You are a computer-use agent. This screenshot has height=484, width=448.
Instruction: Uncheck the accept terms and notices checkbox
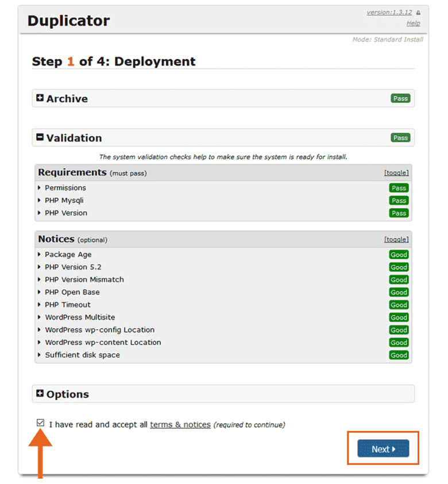click(40, 422)
